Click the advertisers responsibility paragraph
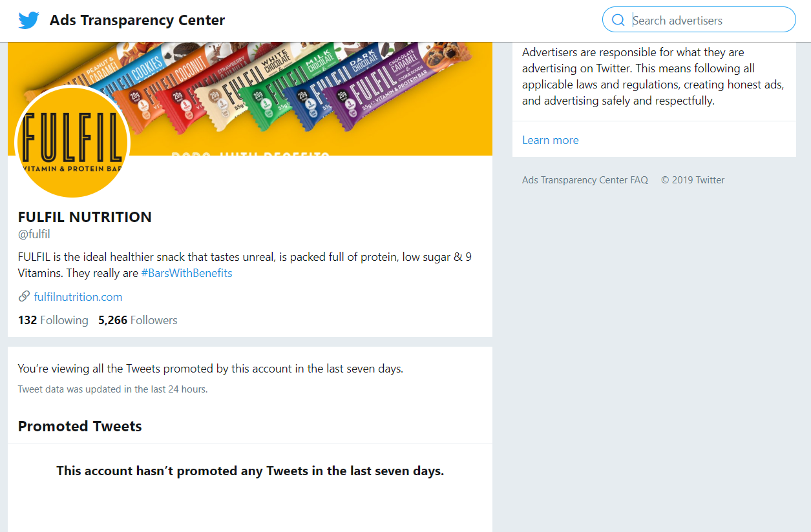Screen dimensions: 811x532 point(653,76)
